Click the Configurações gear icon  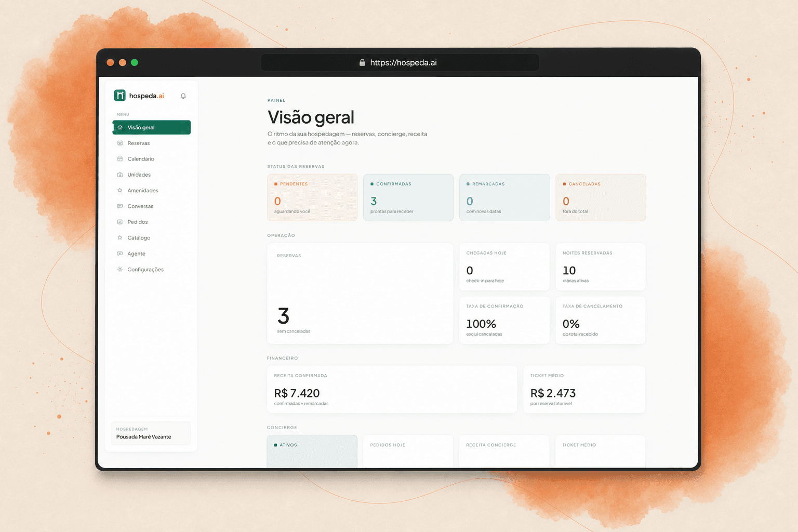(120, 269)
